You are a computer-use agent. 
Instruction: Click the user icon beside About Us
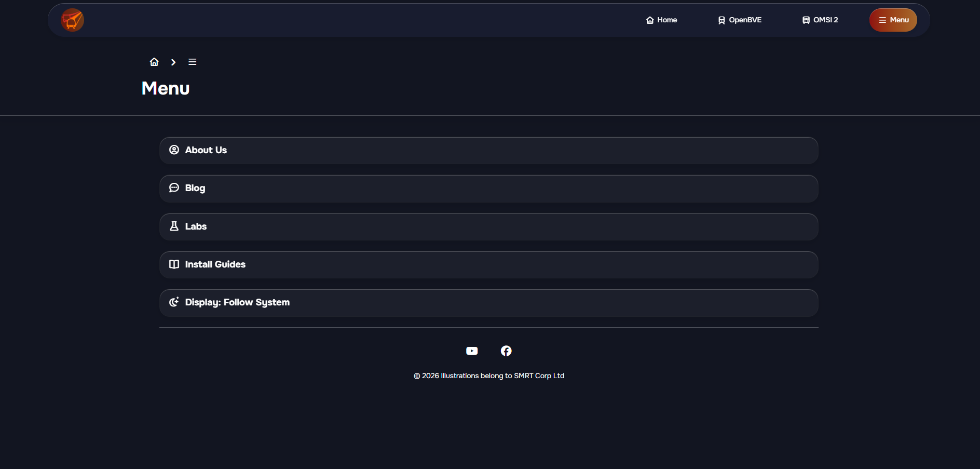(x=174, y=150)
